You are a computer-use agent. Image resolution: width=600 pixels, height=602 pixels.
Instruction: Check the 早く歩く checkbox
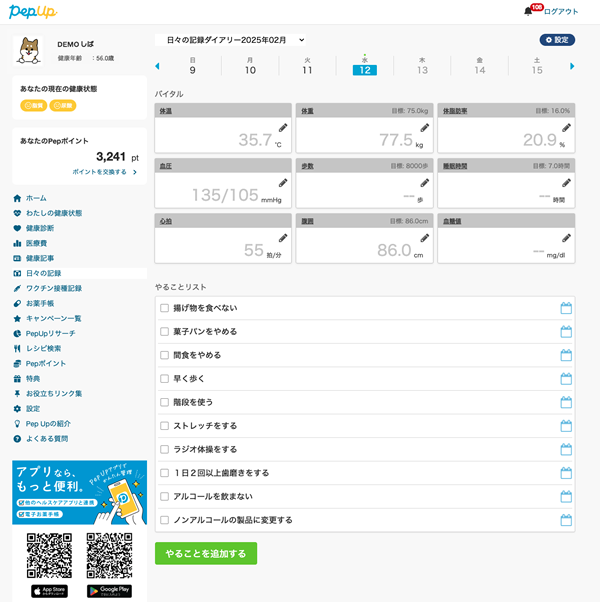coord(165,379)
